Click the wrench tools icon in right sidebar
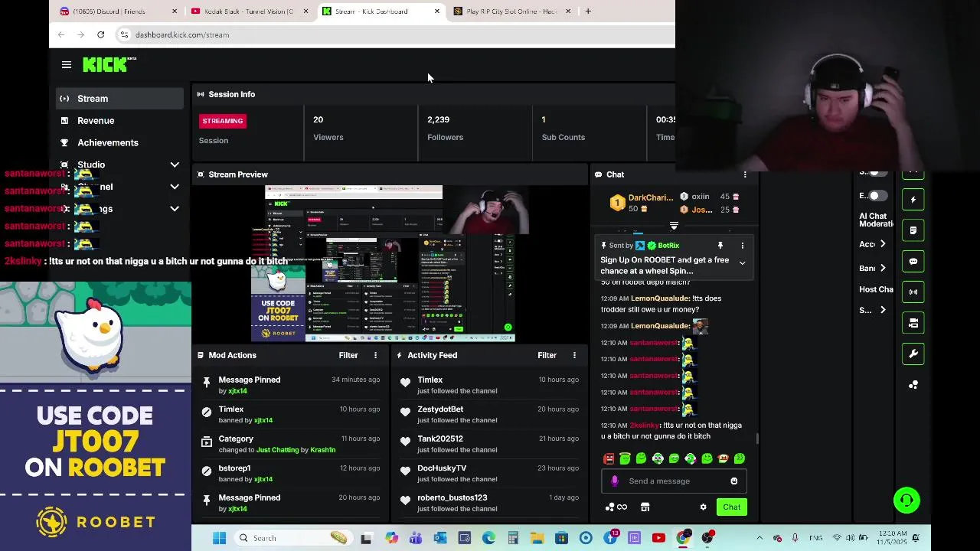The height and width of the screenshot is (551, 980). [913, 354]
